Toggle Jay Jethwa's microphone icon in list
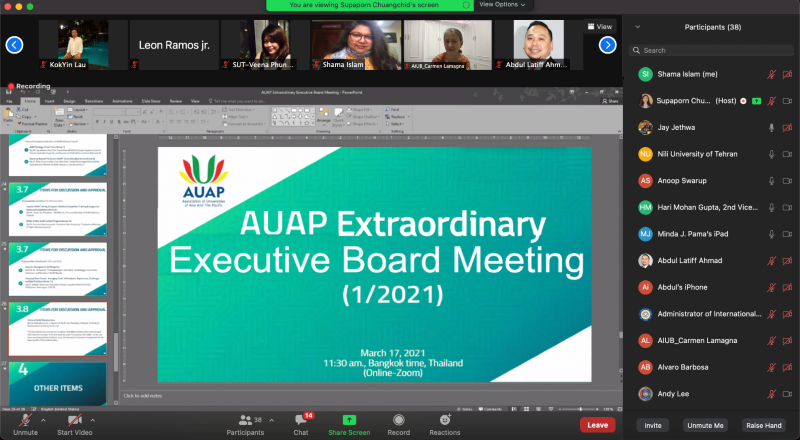Viewport: 800px width, 440px height. [x=771, y=127]
